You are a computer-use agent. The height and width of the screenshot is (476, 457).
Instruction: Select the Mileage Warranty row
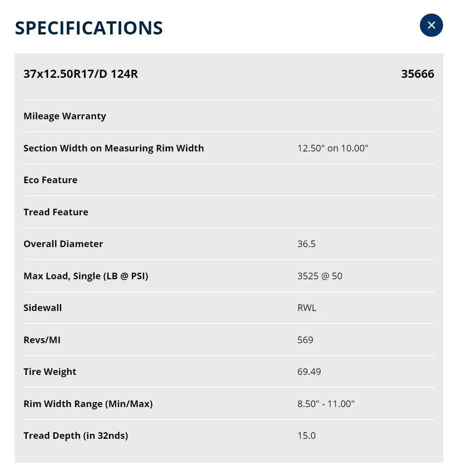[x=229, y=116]
